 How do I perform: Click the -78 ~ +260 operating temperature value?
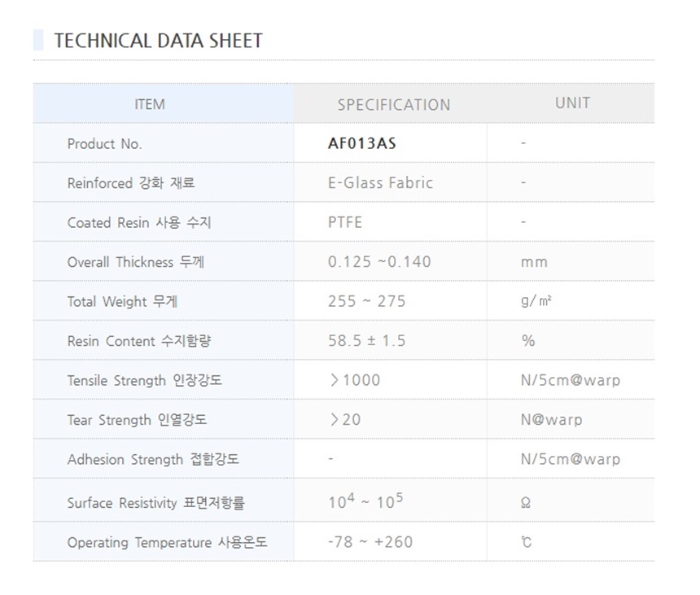tap(370, 542)
